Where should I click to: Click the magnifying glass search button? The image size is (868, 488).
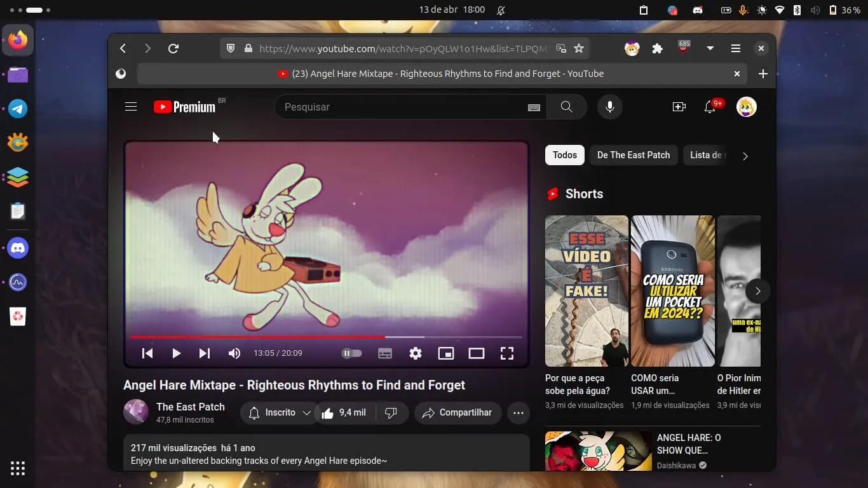coord(567,107)
